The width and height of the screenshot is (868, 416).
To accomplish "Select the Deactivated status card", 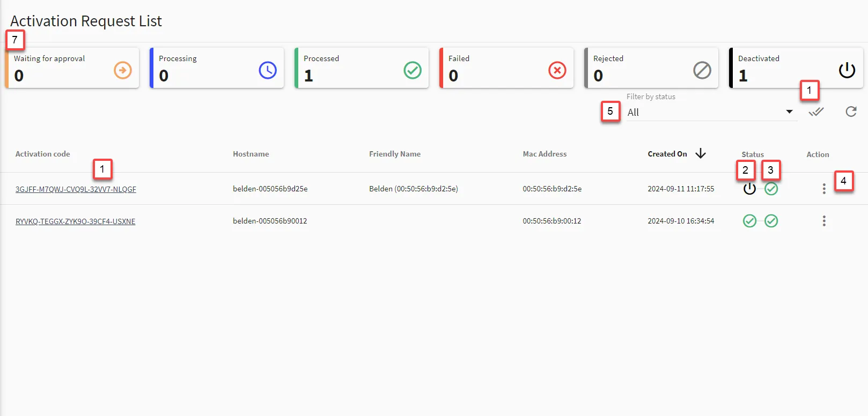I will (x=796, y=68).
